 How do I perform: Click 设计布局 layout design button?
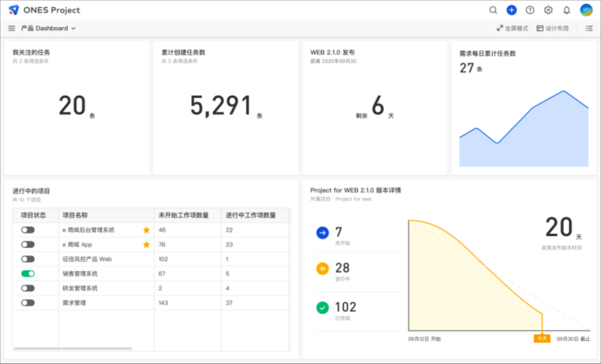point(553,28)
